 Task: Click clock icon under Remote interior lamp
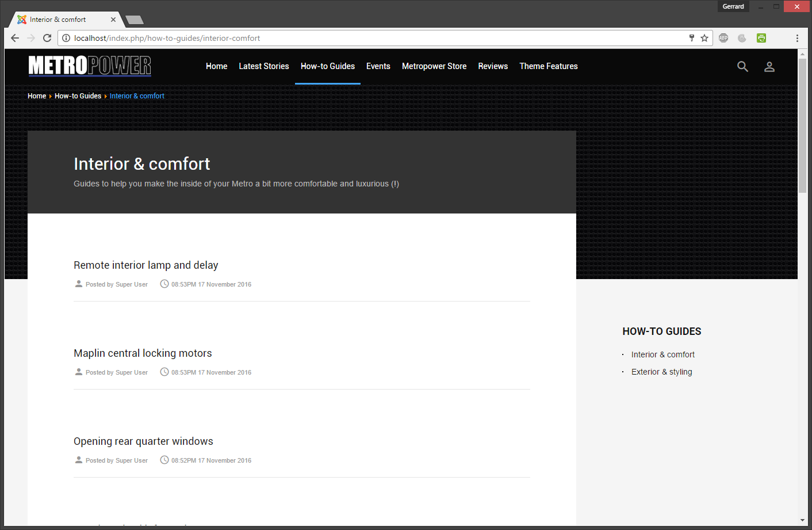(x=164, y=284)
